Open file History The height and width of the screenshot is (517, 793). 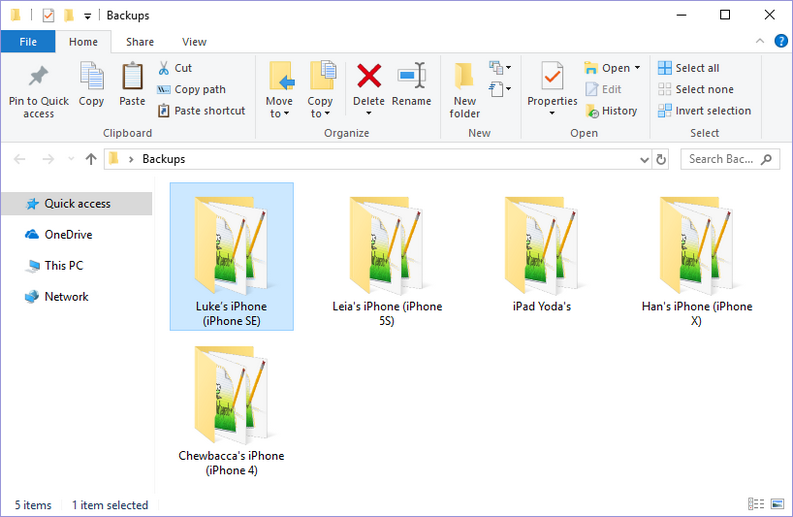[x=611, y=111]
